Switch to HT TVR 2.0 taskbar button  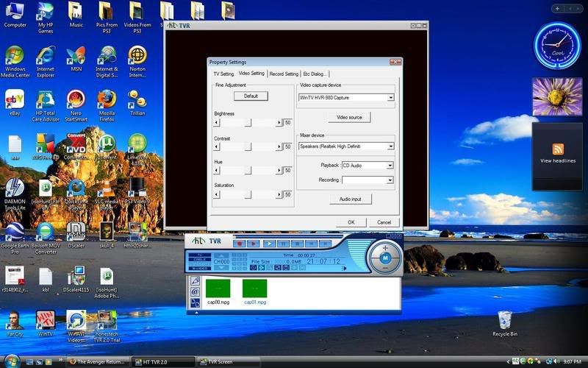[163, 362]
